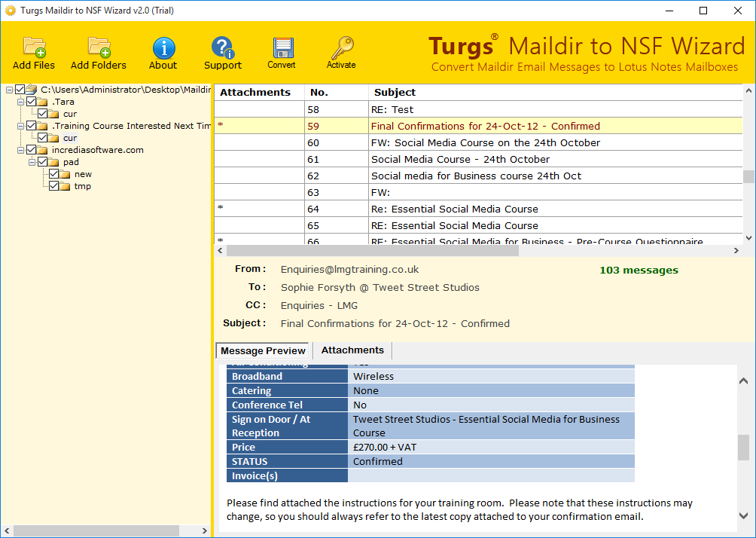Click folder tree scroll-right arrow
Screen dimensions: 756x538
pos(204,530)
